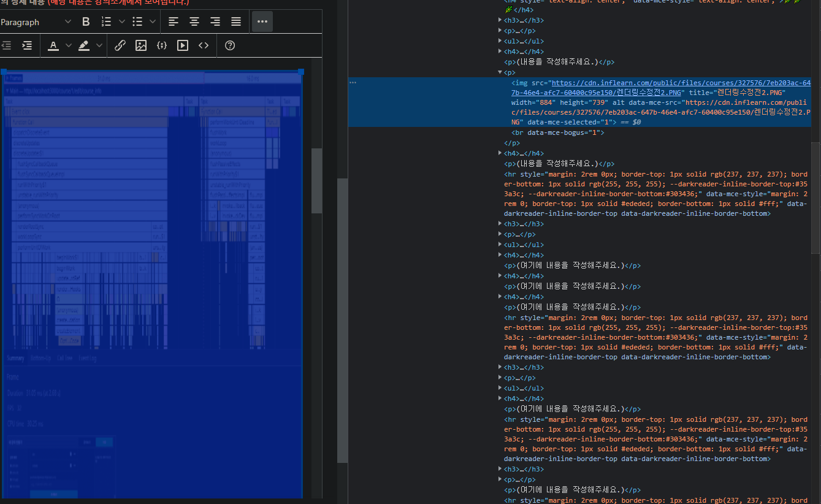The height and width of the screenshot is (504, 821).
Task: Open the HTML source code view
Action: (x=204, y=45)
